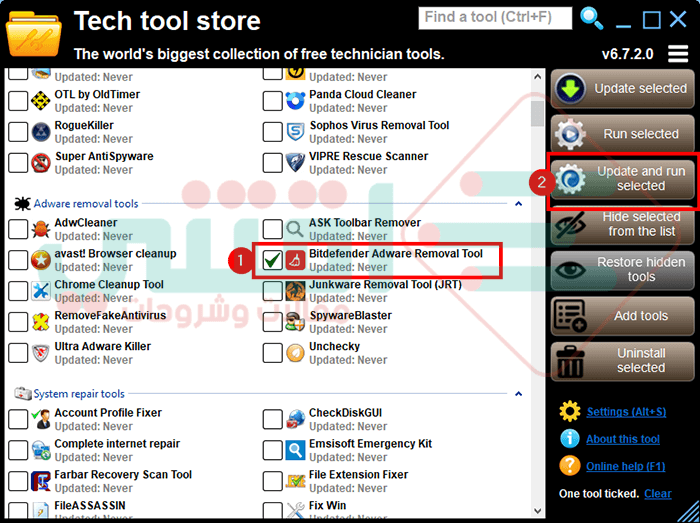Click Update and run selected button
Image resolution: width=700 pixels, height=523 pixels.
tap(622, 179)
